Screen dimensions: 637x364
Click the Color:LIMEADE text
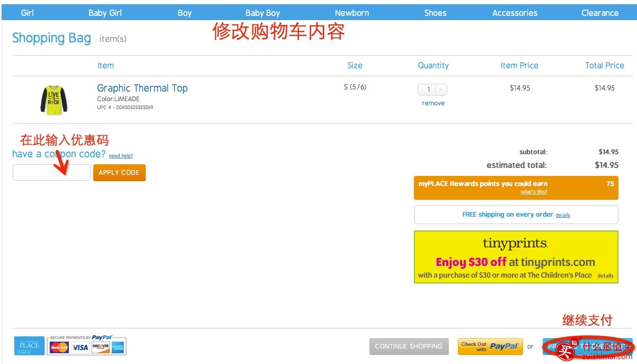118,99
